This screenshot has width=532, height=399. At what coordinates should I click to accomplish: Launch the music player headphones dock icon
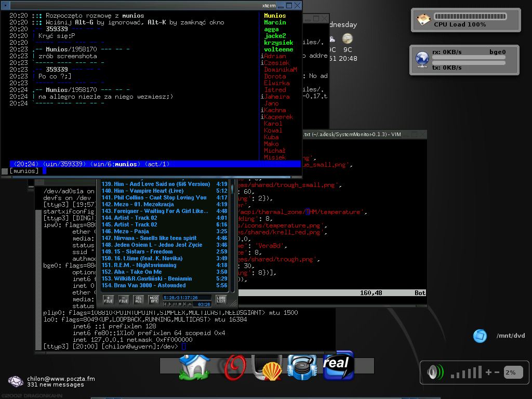(302, 368)
